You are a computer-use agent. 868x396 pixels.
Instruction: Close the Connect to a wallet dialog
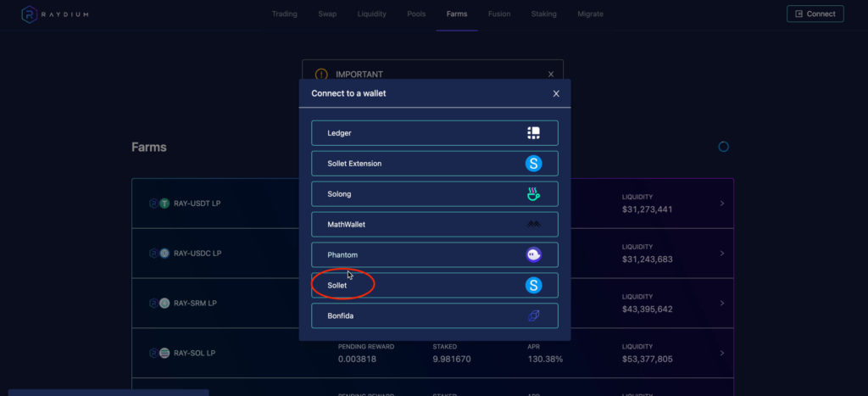click(x=556, y=93)
